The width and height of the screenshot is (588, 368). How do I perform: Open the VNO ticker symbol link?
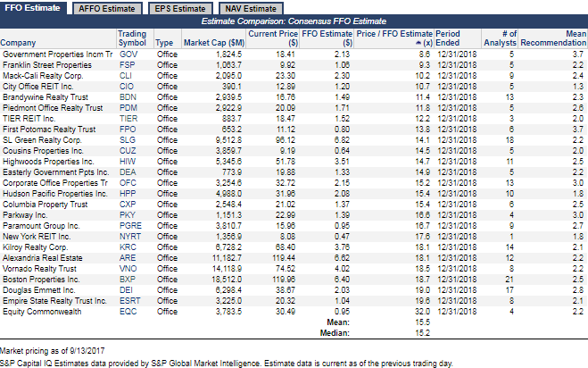128,269
